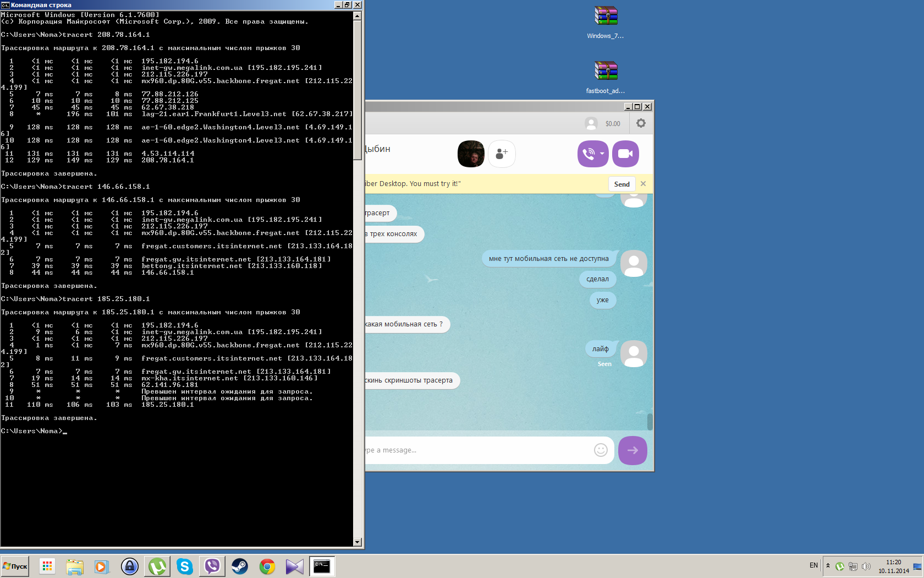Viewport: 924px width, 578px height.
Task: Open the Пуск start menu
Action: click(15, 566)
